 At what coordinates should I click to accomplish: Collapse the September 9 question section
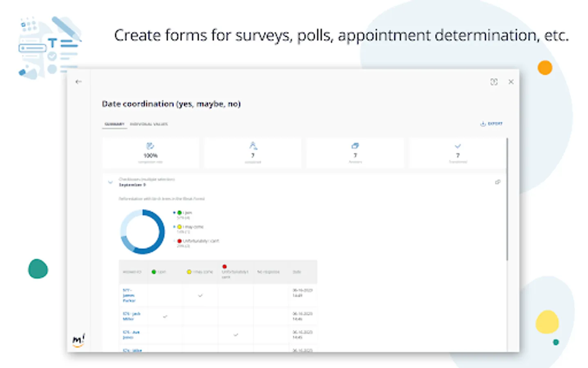click(110, 182)
